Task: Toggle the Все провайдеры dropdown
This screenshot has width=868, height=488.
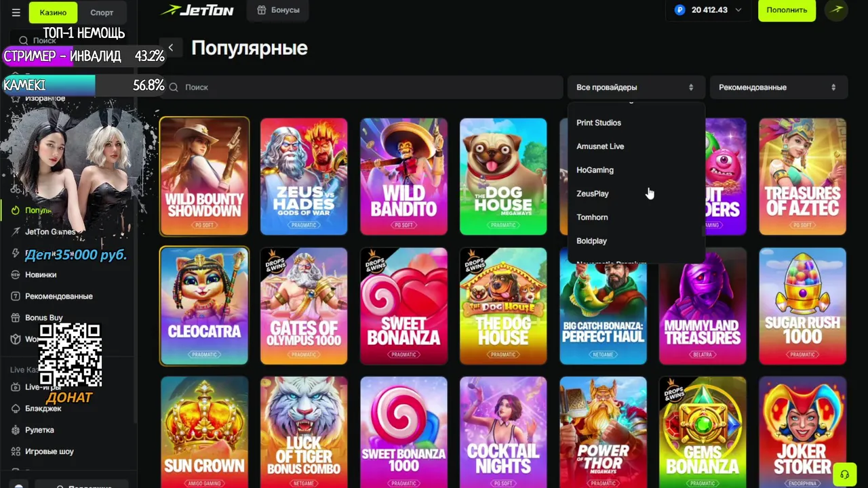Action: pyautogui.click(x=636, y=87)
